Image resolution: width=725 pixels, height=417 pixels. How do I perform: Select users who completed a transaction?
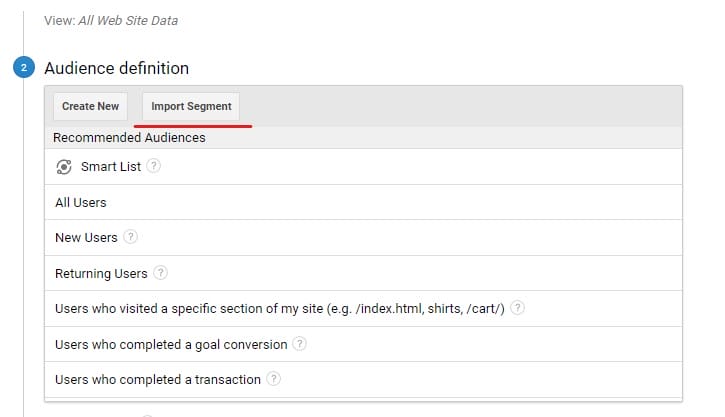363,380
